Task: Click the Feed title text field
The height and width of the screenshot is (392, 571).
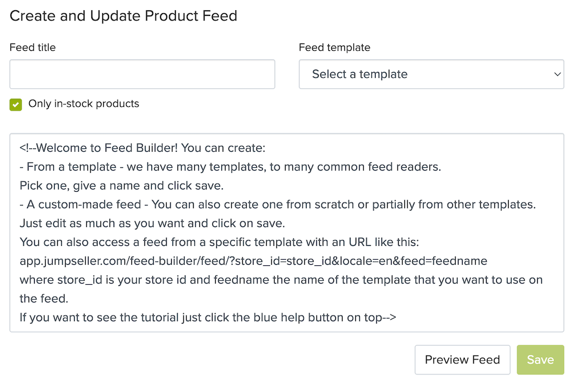Action: [142, 74]
